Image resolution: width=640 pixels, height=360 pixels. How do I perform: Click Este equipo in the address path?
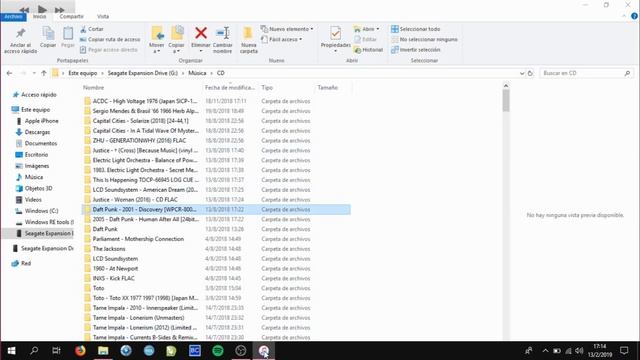[x=82, y=73]
